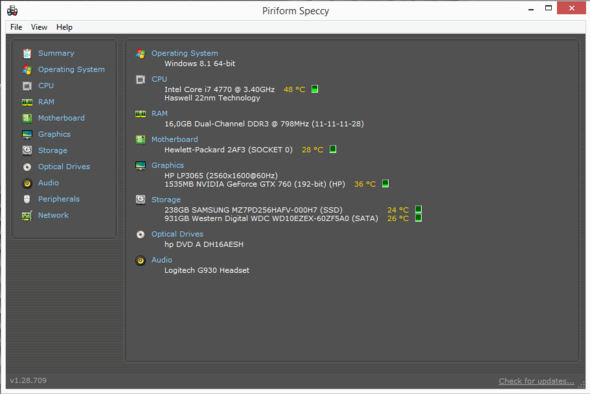Screen dimensions: 590x394
Task: Click the 'HP LP3065 (2560x1600@60Hz)' monitor line
Action: [221, 176]
